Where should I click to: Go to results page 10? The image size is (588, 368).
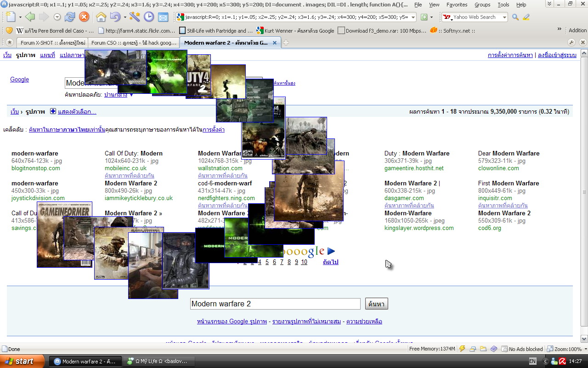coord(304,262)
